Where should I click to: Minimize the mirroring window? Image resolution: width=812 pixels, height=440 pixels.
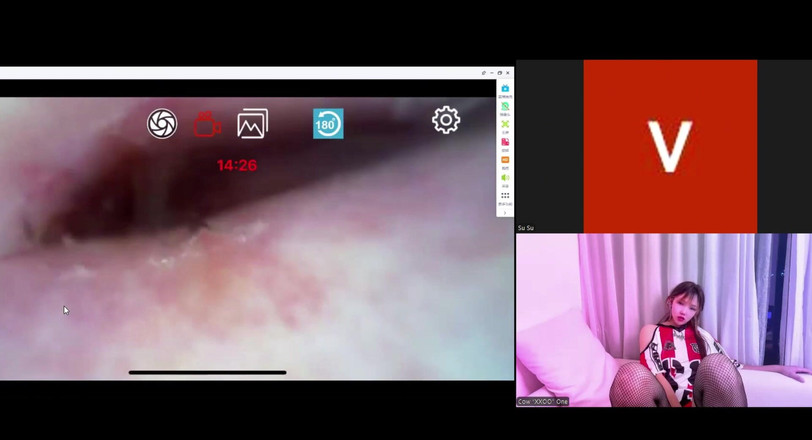tap(492, 73)
